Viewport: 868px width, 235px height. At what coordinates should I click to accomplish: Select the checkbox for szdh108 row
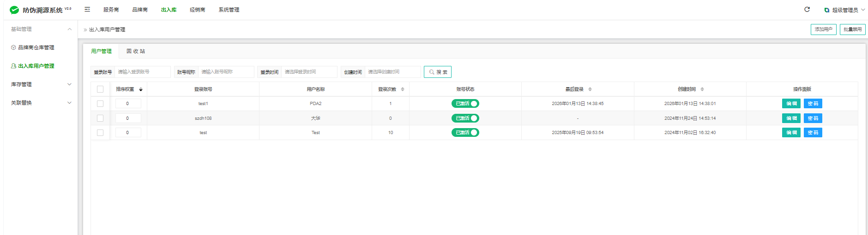click(100, 118)
